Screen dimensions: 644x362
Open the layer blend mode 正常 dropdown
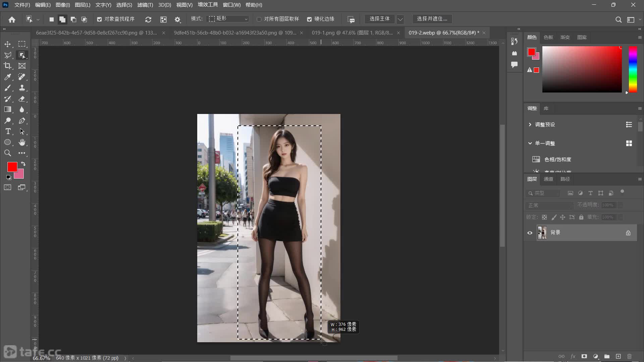tap(549, 205)
